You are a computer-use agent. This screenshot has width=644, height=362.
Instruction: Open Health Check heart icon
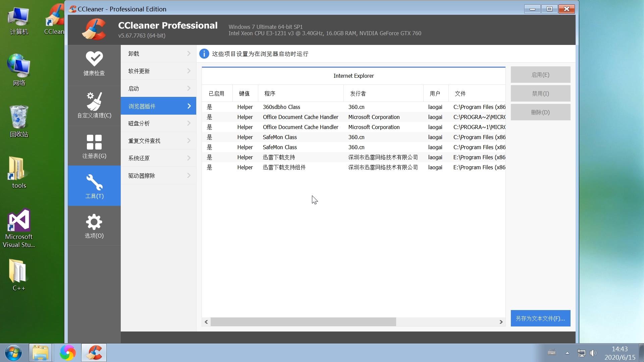[x=94, y=59]
